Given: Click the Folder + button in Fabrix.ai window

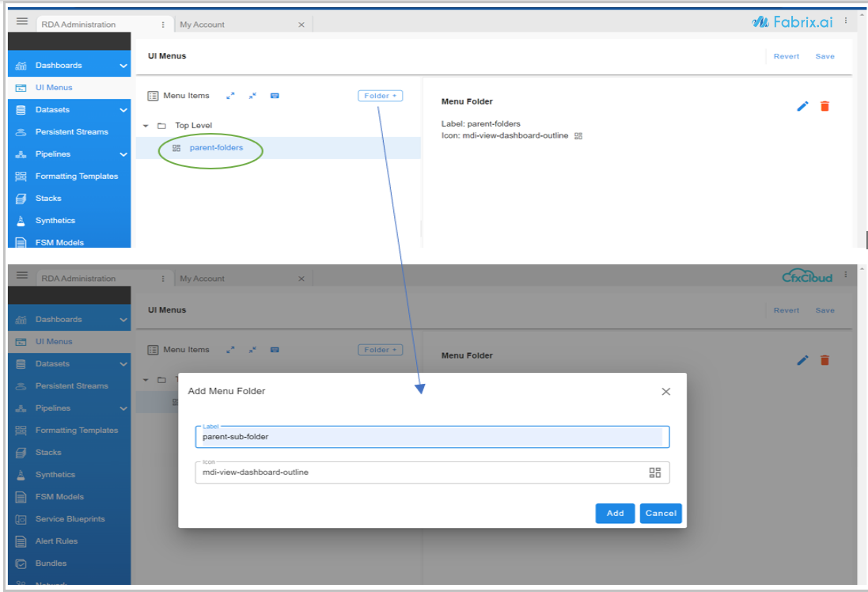Looking at the screenshot, I should 380,96.
